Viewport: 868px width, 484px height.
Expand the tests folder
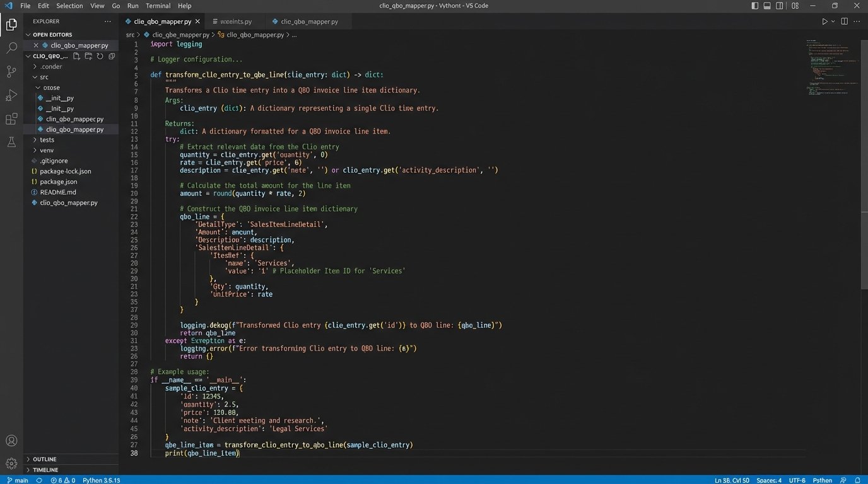47,140
